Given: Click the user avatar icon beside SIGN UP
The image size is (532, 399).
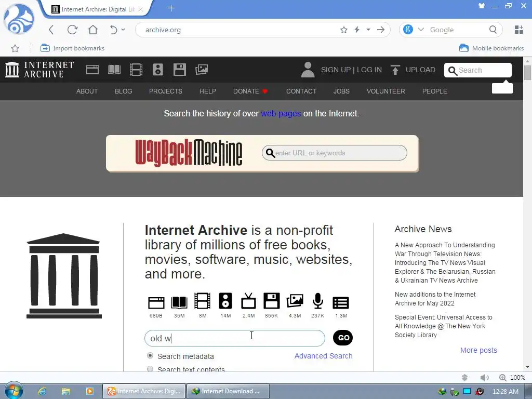Looking at the screenshot, I should 308,70.
